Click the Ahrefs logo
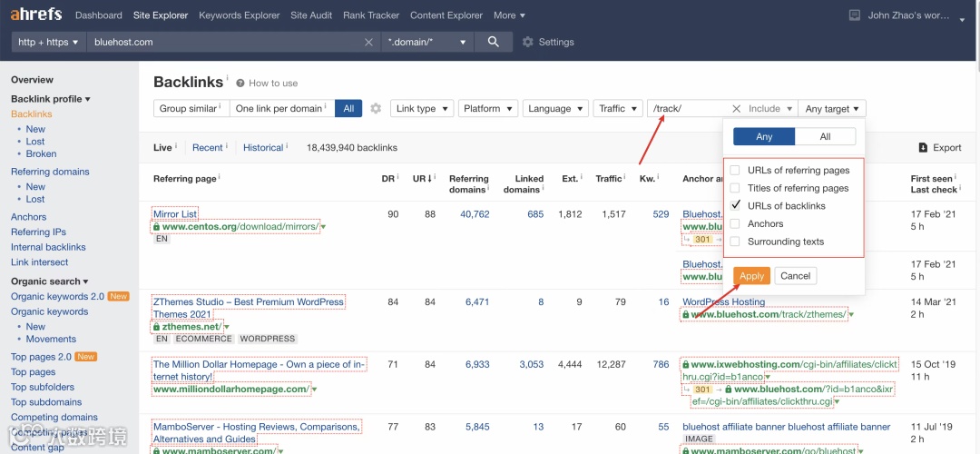Image resolution: width=980 pixels, height=454 pixels. coord(36,15)
